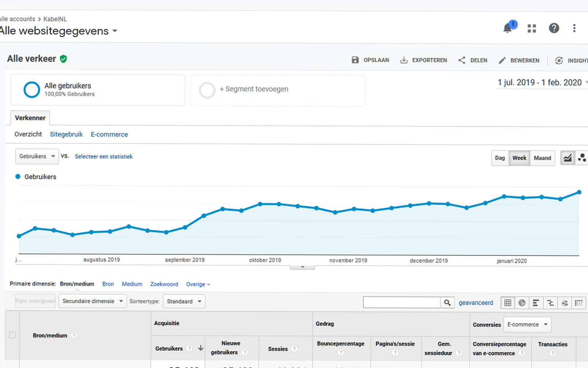Click help icon next to Conversiepercentage van e-commerce
588x368 pixels.
pyautogui.click(x=521, y=353)
